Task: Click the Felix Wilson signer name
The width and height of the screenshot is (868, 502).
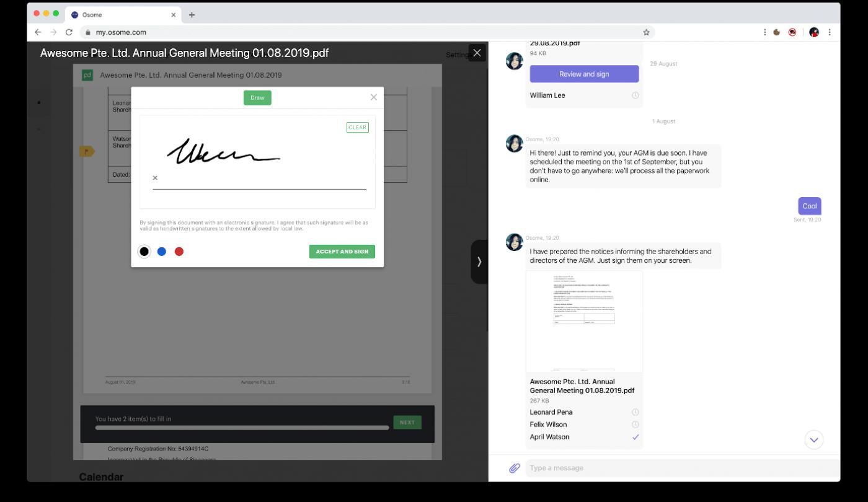Action: 548,425
